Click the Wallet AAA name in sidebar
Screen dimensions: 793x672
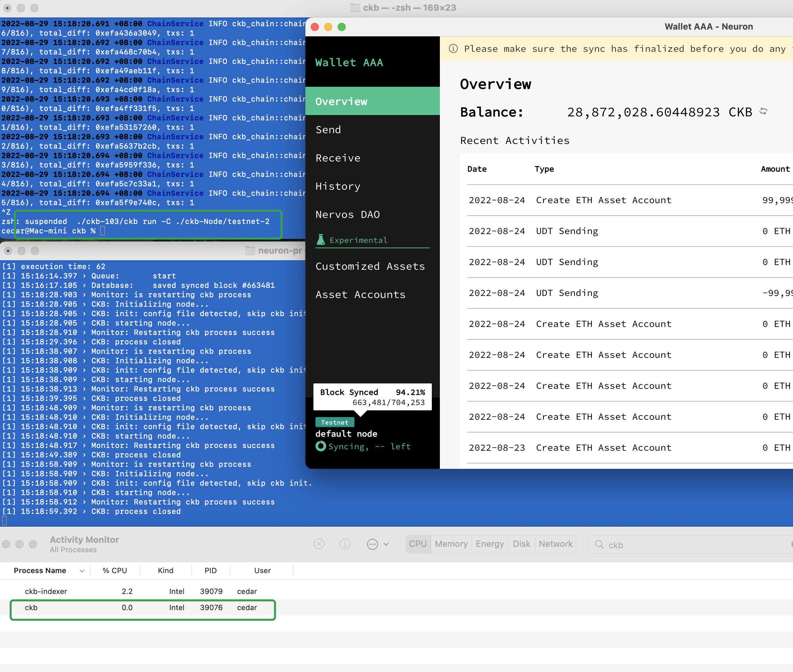point(349,63)
